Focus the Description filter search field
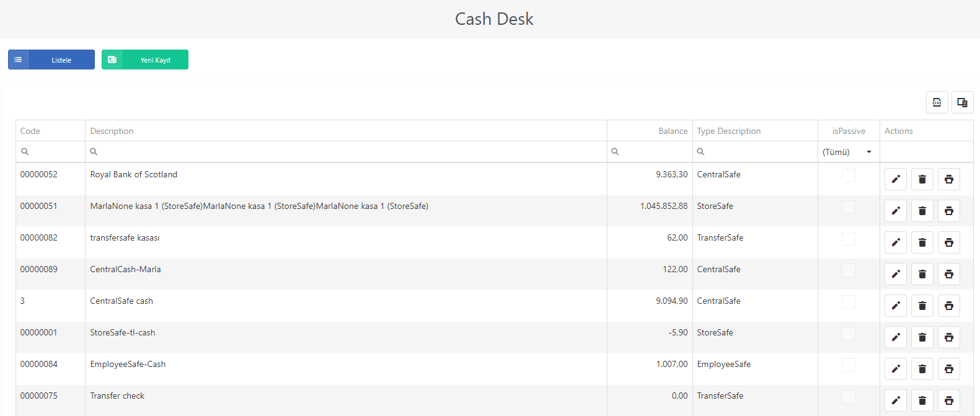Viewport: 980px width, 416px height. pos(346,152)
